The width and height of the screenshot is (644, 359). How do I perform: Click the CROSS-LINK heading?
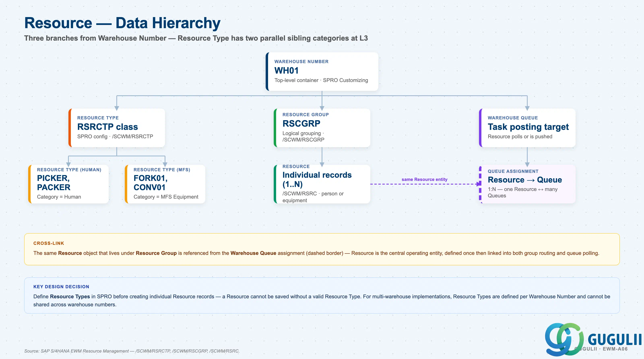(49, 243)
